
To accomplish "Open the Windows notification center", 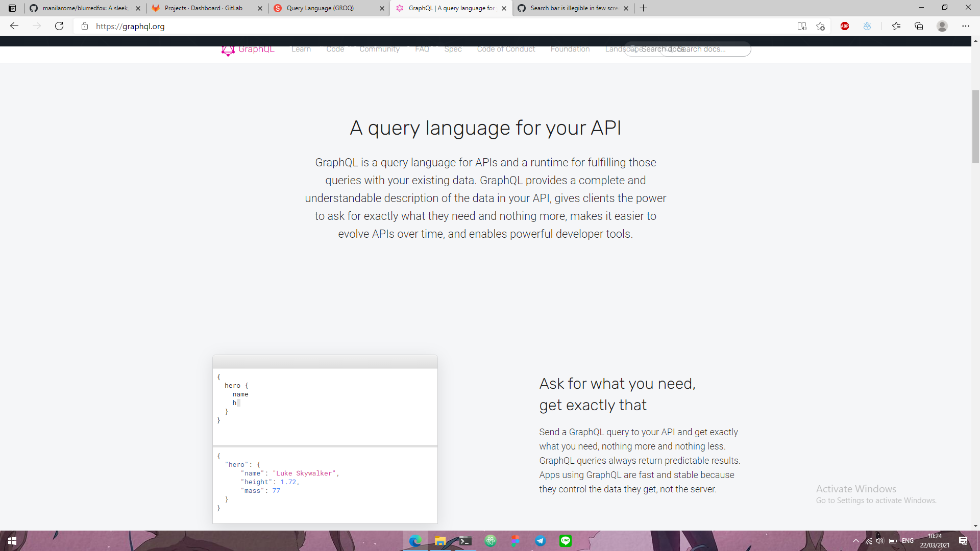I will click(963, 541).
